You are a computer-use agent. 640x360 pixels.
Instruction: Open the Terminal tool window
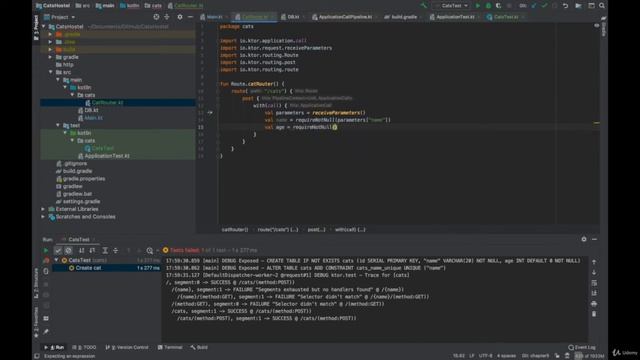tap(170, 347)
